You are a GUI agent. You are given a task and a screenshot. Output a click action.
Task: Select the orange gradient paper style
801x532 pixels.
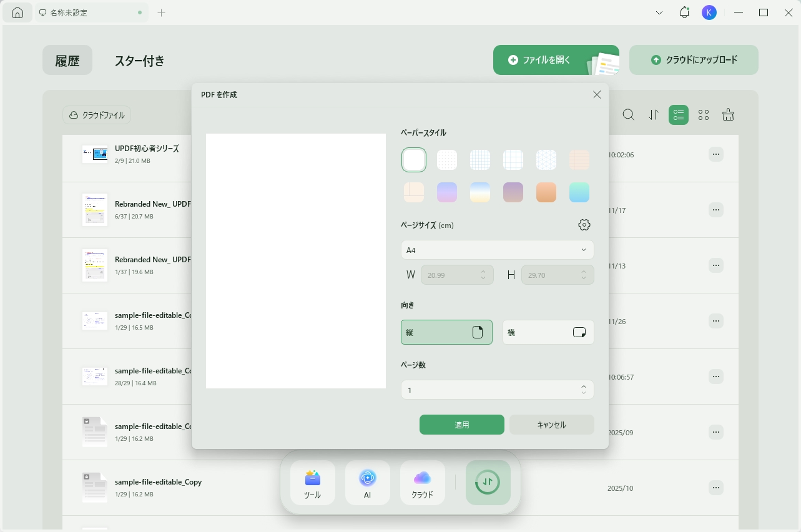(546, 192)
